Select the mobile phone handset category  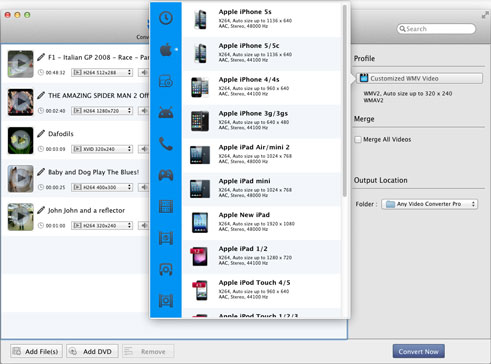[x=166, y=144]
